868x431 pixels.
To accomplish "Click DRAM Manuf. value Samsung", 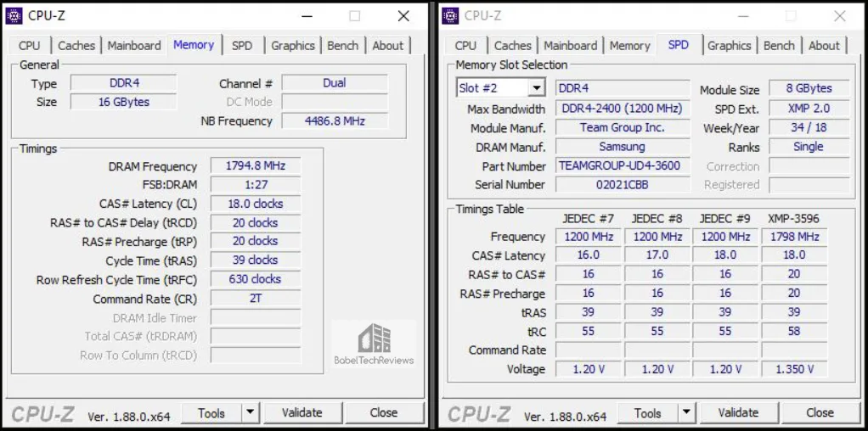I will [x=623, y=147].
